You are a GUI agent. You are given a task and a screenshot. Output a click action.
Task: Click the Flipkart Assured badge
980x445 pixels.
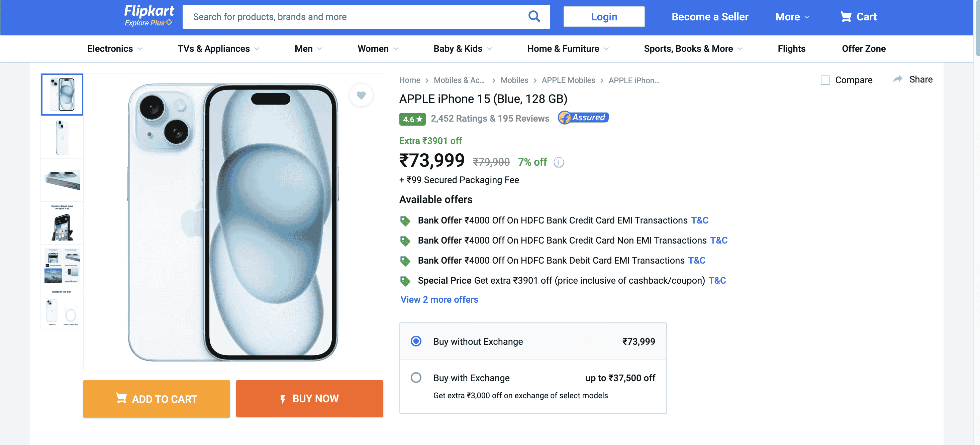point(583,118)
